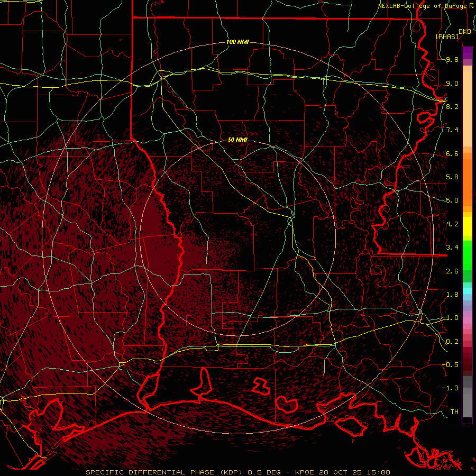This screenshot has height=476, width=476.
Task: Click the 1.0 scale value
Action: click(x=452, y=318)
